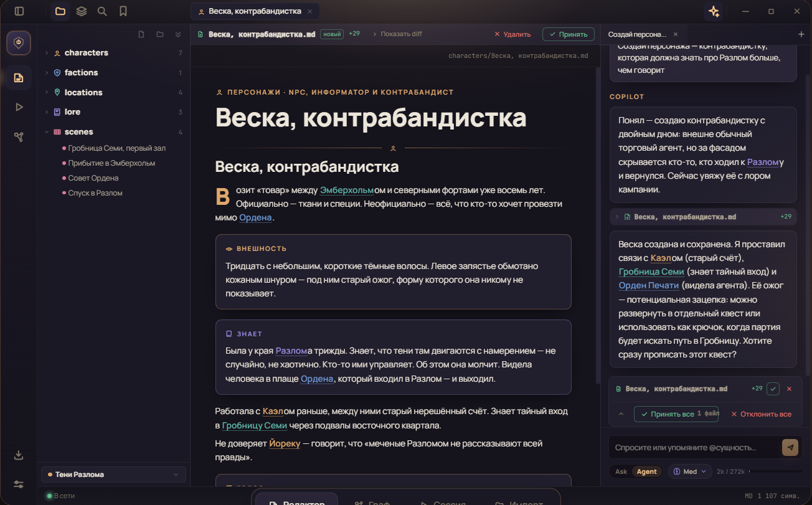Open the Med reasoning level dropdown
Viewport: 812px width, 505px height.
690,471
